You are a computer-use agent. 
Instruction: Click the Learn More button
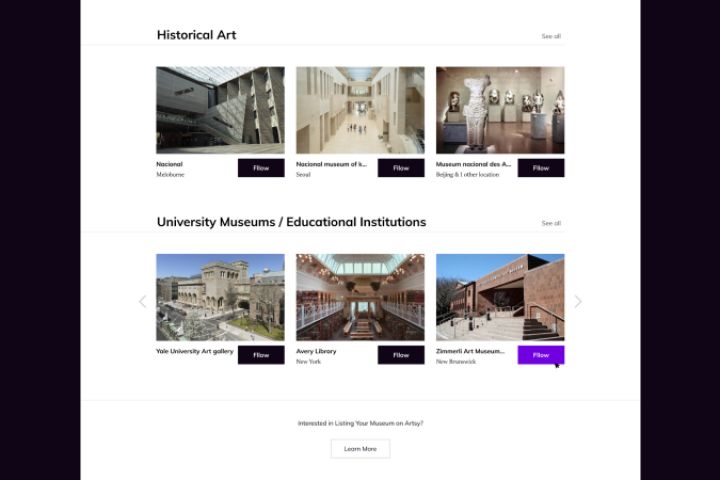click(x=360, y=449)
